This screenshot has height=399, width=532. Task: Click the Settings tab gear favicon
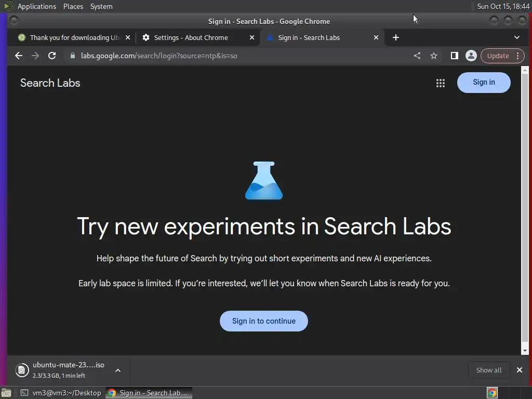pos(146,37)
